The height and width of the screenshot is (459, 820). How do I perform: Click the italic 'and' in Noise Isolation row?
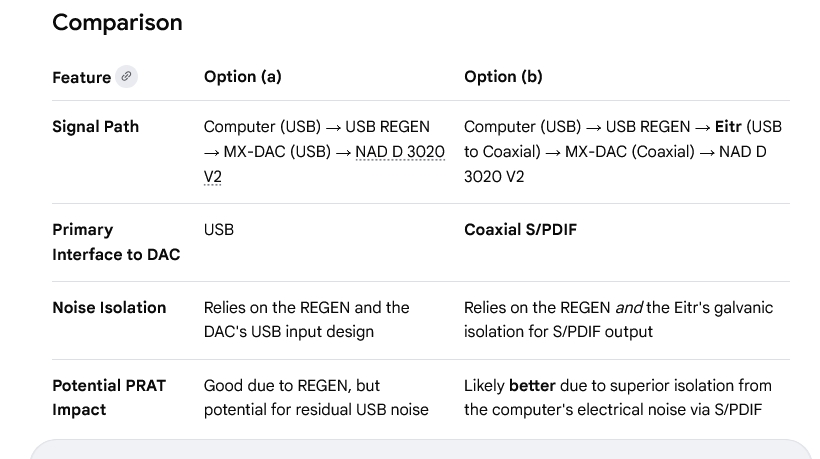pyautogui.click(x=628, y=308)
